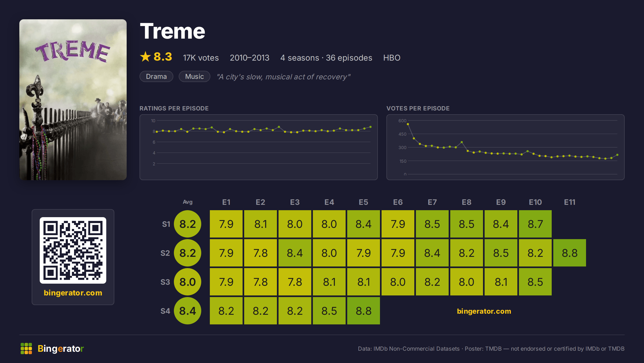Click the E6 column header

[398, 202]
